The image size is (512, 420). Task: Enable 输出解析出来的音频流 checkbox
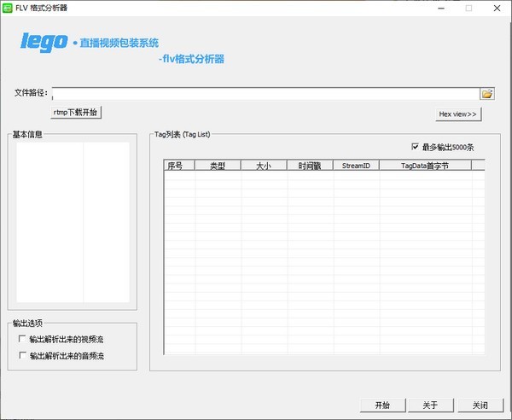pos(22,355)
